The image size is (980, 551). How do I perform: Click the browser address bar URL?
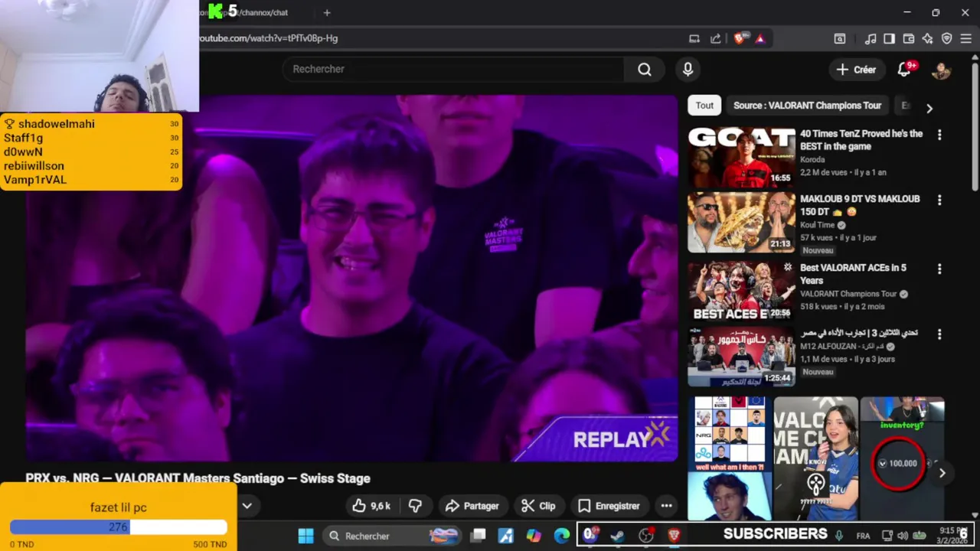(x=269, y=38)
